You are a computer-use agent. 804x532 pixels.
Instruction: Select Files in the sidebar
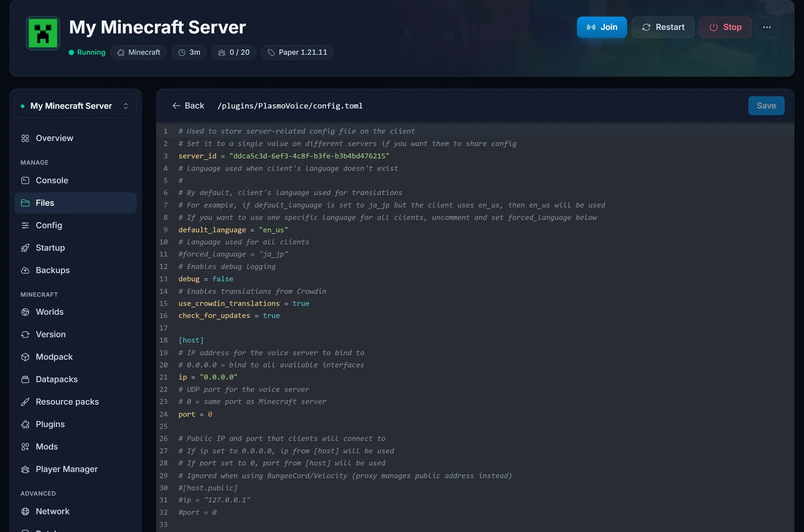75,203
